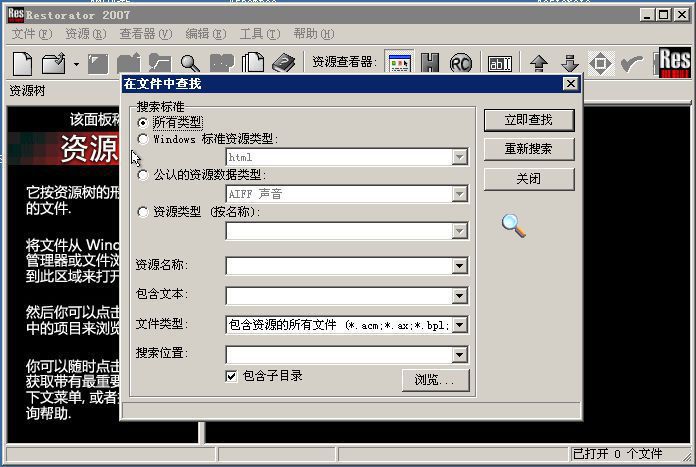The width and height of the screenshot is (696, 467).
Task: Click the grayed checkmark commit icon
Action: point(632,64)
